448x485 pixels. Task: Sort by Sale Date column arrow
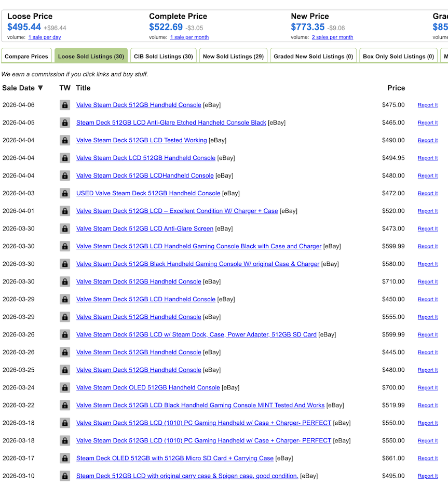tap(40, 88)
